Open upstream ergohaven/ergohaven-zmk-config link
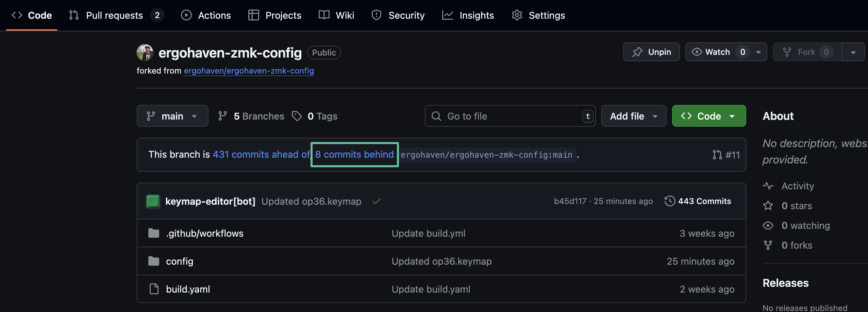The height and width of the screenshot is (312, 868). tap(249, 71)
